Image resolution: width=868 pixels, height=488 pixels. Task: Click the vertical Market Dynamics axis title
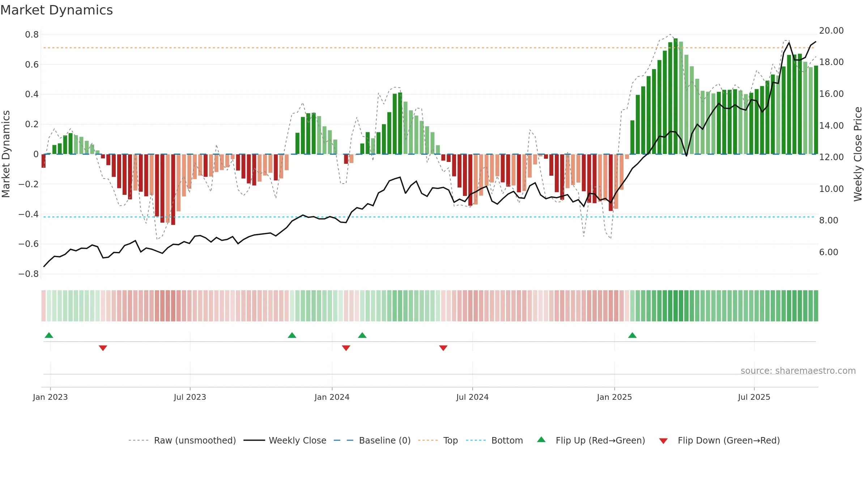point(6,154)
